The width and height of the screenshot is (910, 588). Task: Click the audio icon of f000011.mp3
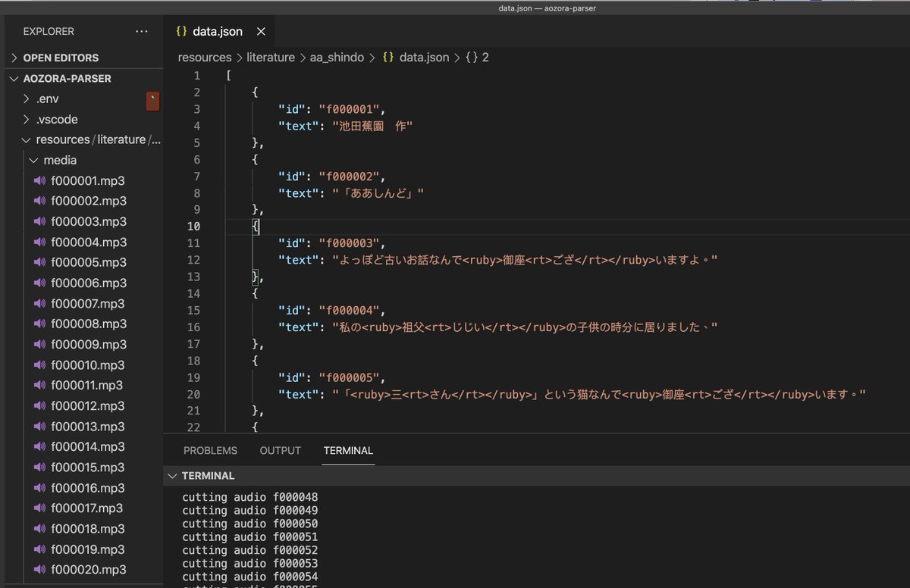click(39, 385)
